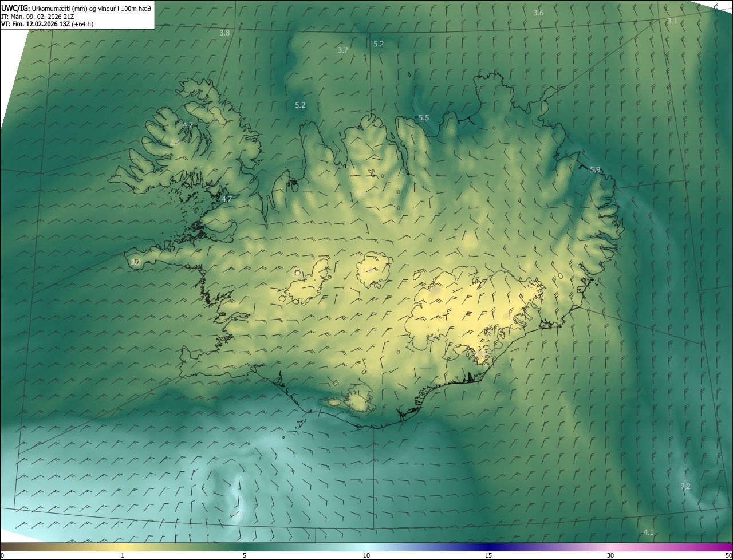Viewport: 733px width, 560px height.
Task: Click the color scale tick label 10
Action: (366, 555)
